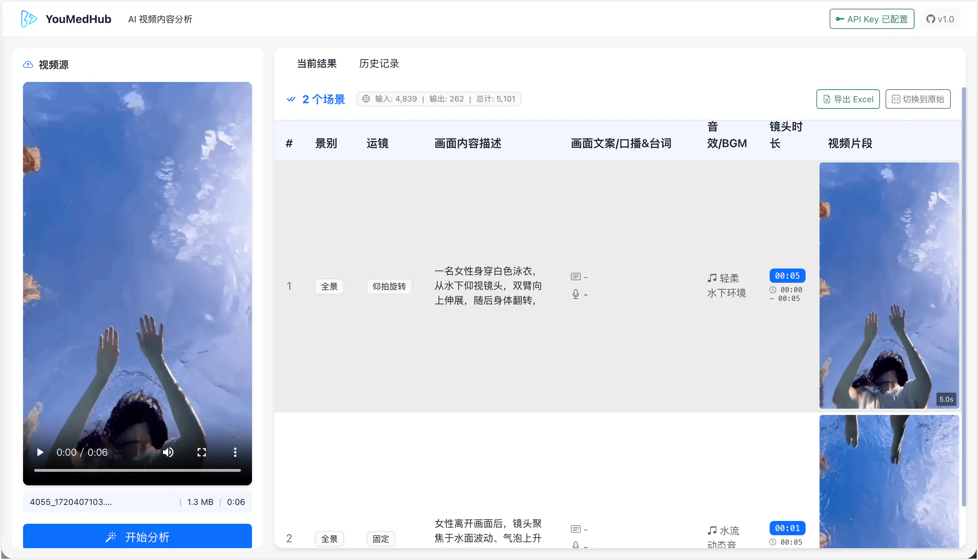Click the YouMedHub lightning logo icon
978x560 pixels.
[29, 18]
